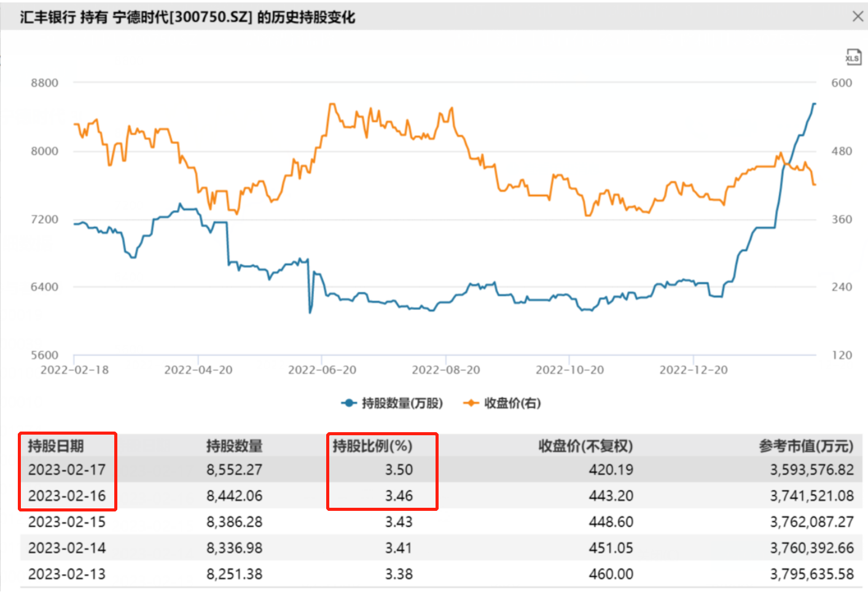Image resolution: width=868 pixels, height=592 pixels.
Task: Click the left axis value 8800
Action: tap(44, 82)
